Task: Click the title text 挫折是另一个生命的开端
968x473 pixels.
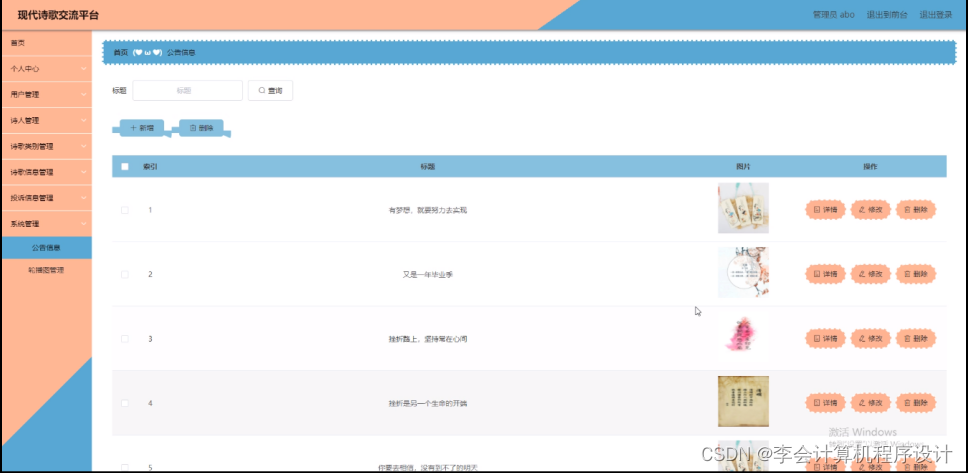Action: point(428,404)
